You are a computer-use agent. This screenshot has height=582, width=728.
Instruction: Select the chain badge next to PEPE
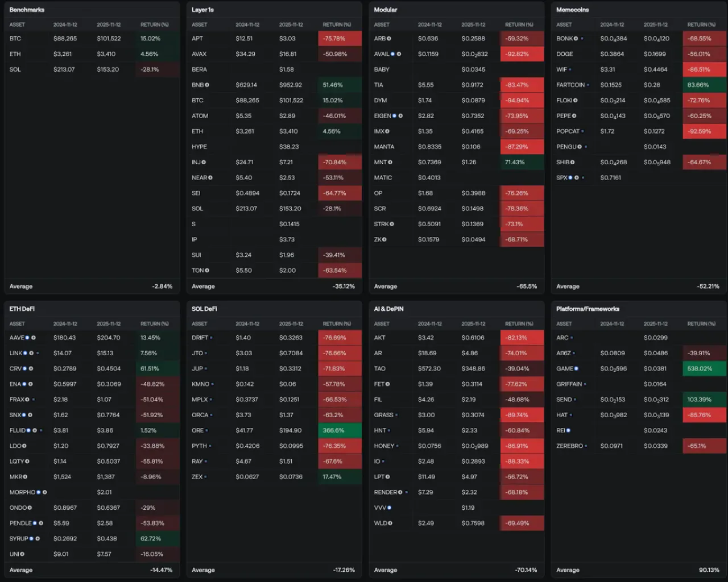[x=574, y=116]
